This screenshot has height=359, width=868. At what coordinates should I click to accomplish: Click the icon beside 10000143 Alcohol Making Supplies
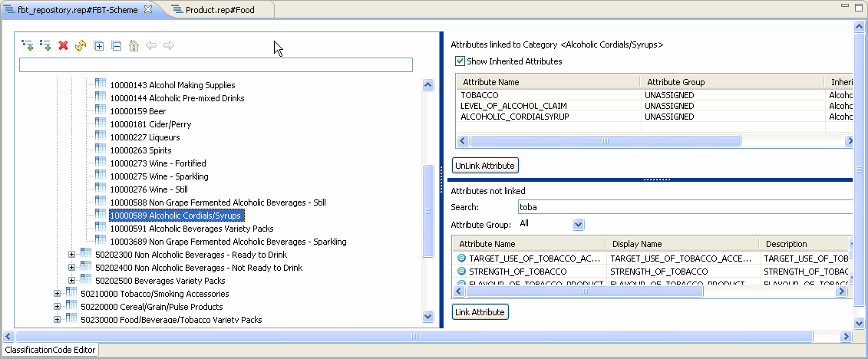(x=101, y=84)
